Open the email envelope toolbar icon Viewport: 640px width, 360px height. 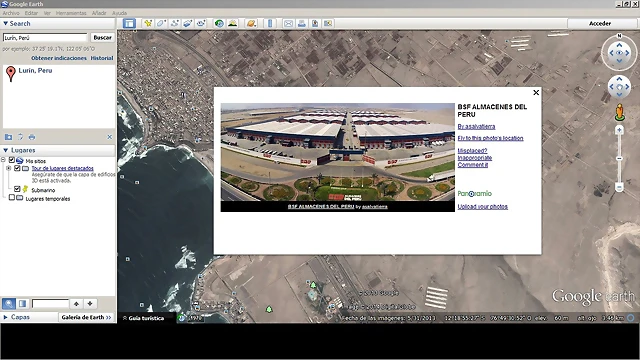(x=288, y=24)
